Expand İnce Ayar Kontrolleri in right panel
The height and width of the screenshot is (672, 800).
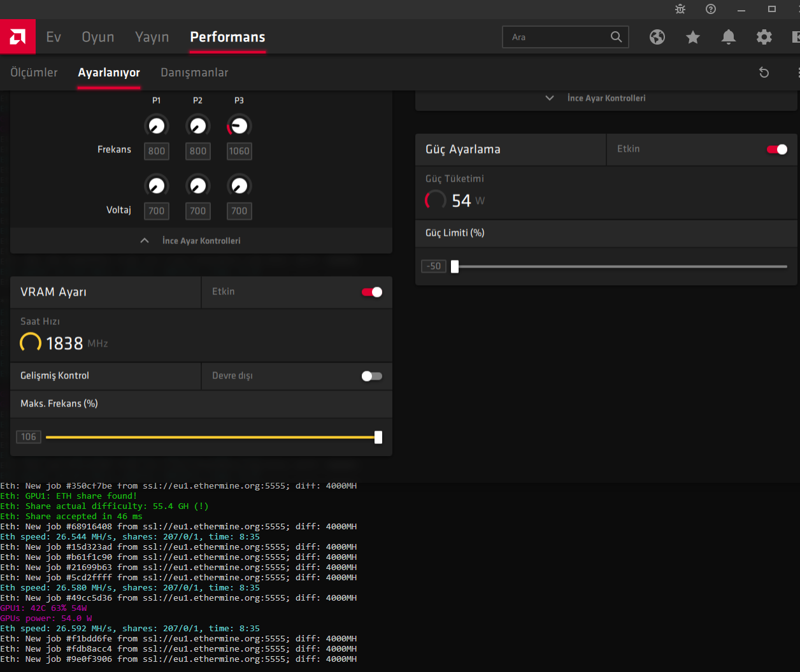coord(605,98)
